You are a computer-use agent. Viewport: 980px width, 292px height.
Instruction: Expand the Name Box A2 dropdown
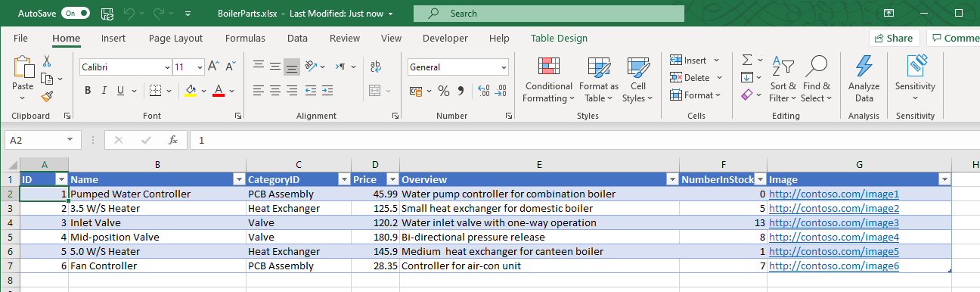(x=70, y=140)
